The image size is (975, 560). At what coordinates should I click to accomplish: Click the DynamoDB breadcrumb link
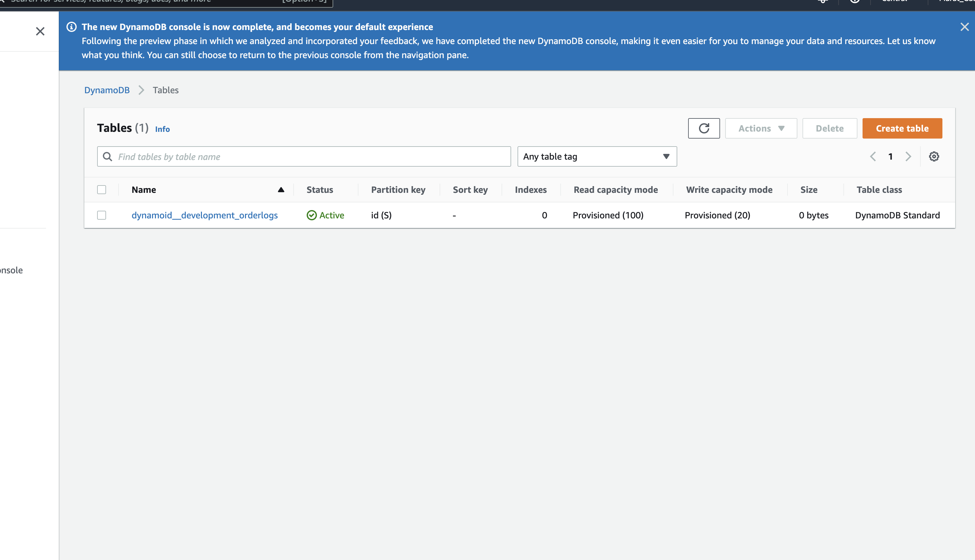click(107, 90)
